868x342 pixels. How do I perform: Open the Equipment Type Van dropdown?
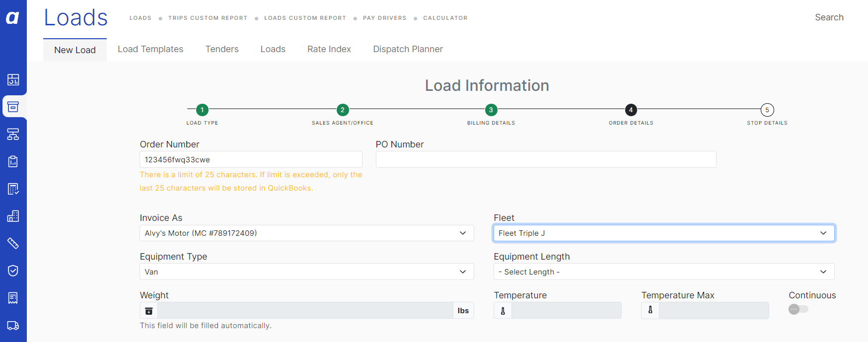307,272
